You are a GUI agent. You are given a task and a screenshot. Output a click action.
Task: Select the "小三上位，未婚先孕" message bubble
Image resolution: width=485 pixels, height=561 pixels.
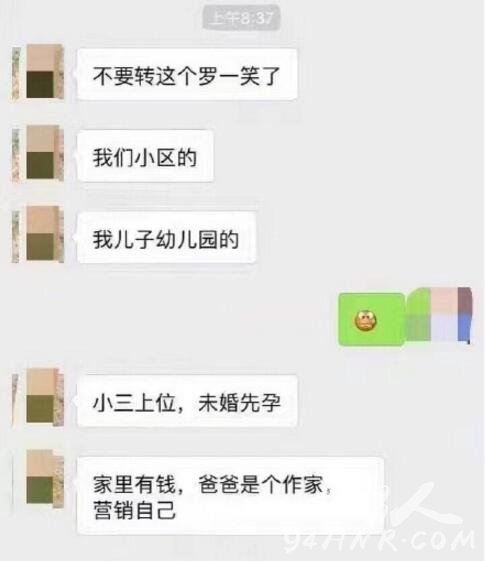click(x=187, y=401)
